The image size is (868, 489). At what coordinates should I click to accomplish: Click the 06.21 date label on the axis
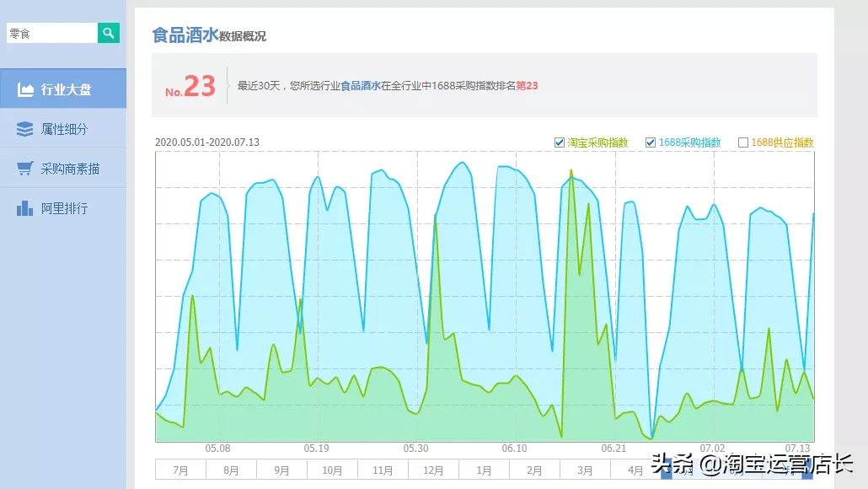(613, 448)
